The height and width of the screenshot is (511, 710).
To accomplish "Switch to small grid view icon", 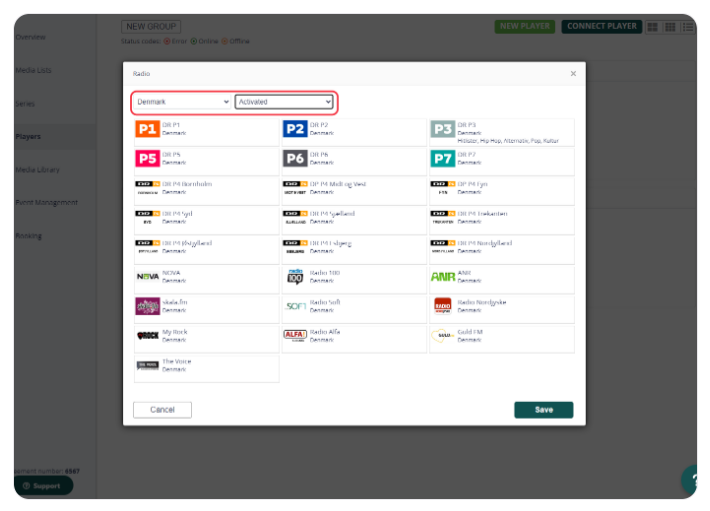I will click(670, 27).
